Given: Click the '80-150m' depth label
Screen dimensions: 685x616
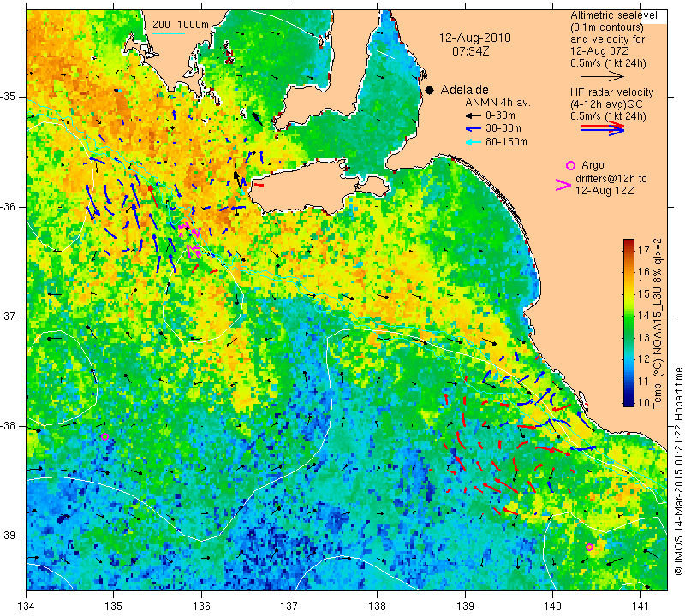Looking at the screenshot, I should click(506, 142).
